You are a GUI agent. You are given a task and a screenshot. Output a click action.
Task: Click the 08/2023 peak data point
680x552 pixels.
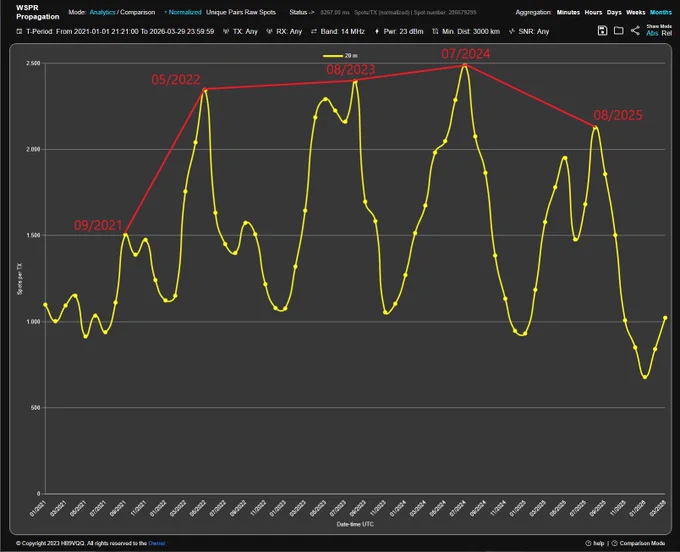coord(355,81)
